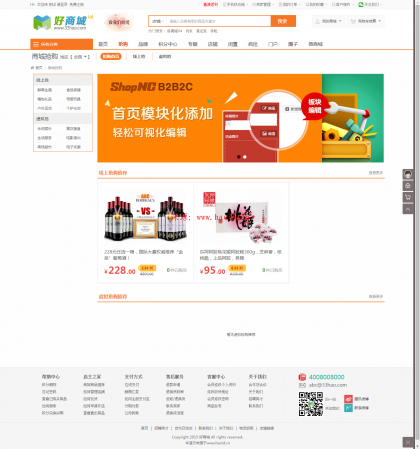Click the page vertical scrollbar

(x=417, y=224)
